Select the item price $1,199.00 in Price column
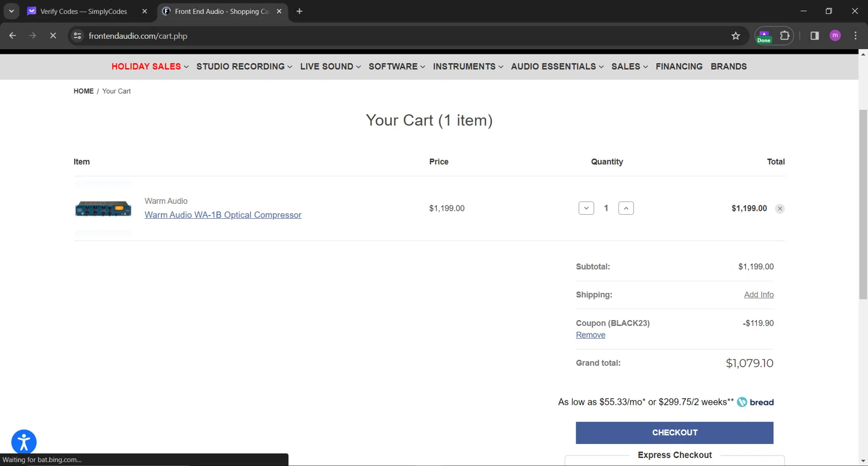The height and width of the screenshot is (466, 868). click(x=447, y=208)
